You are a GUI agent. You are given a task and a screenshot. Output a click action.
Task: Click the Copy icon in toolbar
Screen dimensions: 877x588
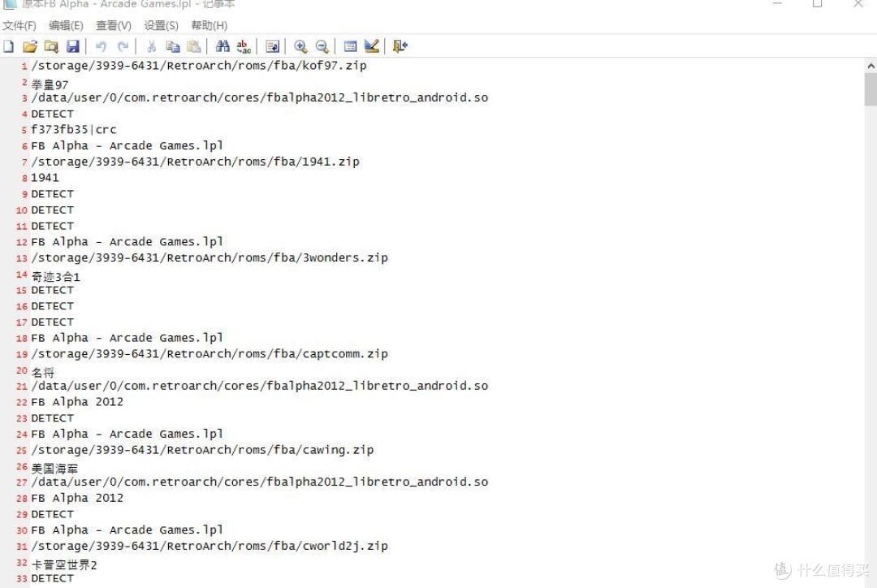tap(173, 46)
